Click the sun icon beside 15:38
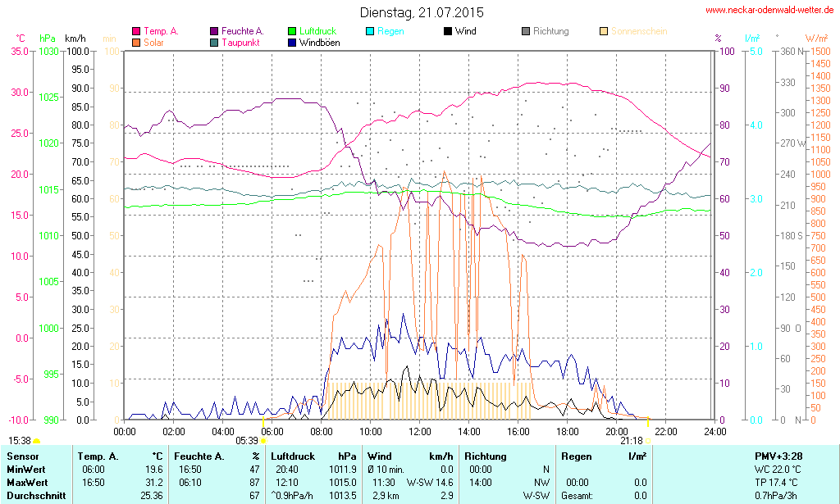The height and width of the screenshot is (504, 840). (37, 441)
